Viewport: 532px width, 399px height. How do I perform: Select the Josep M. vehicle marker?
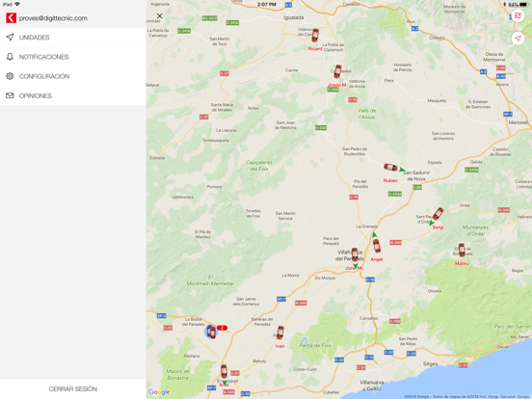(x=337, y=71)
